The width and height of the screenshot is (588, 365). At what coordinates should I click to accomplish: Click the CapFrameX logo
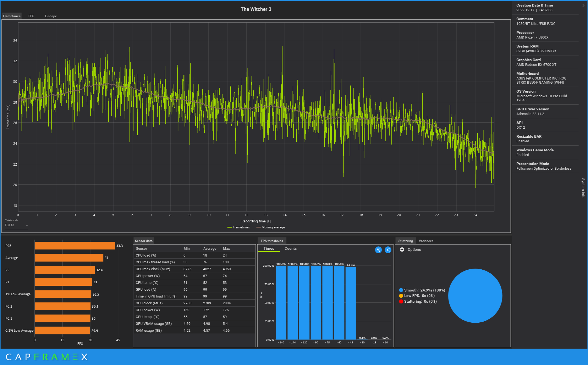coord(47,357)
